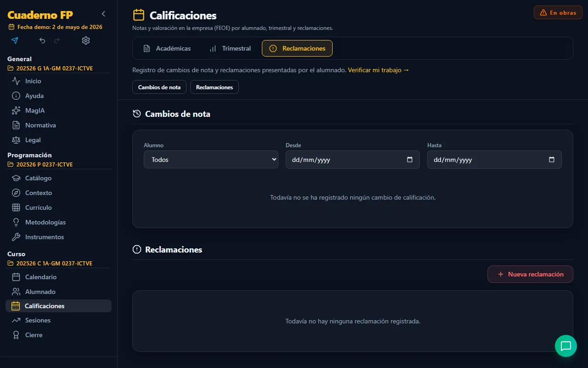Click the undo arrow icon

[42, 40]
